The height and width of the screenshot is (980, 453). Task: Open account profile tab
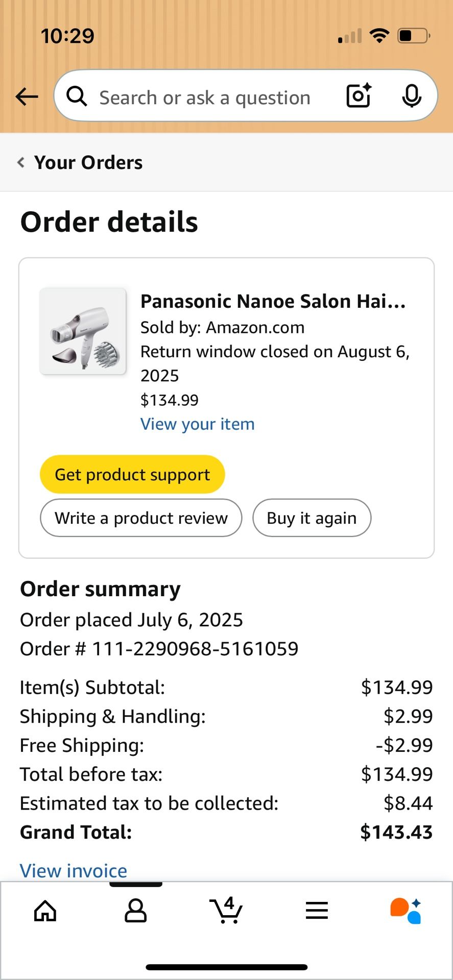click(135, 911)
